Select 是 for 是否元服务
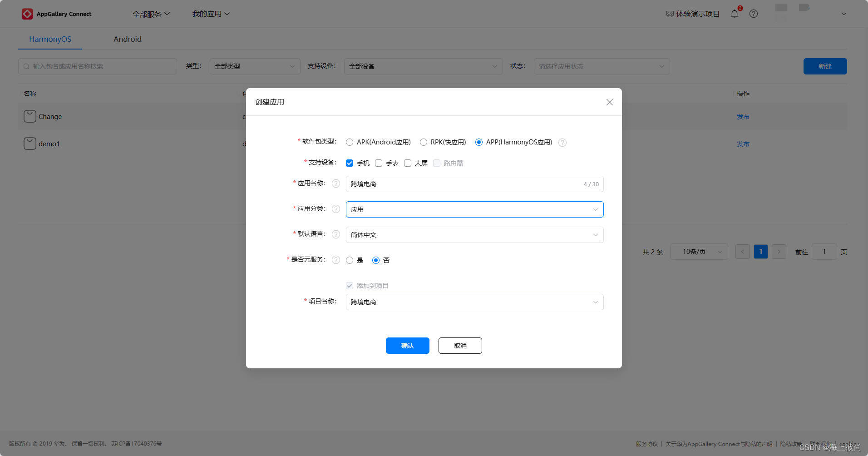Screen dimensions: 868x456 pos(350,260)
